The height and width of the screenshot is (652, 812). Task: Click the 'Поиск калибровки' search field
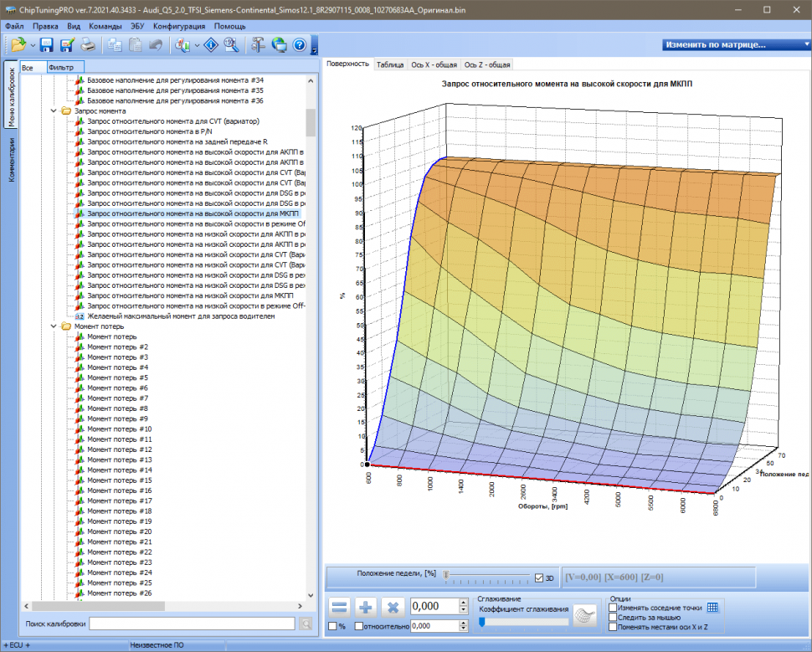click(x=192, y=624)
